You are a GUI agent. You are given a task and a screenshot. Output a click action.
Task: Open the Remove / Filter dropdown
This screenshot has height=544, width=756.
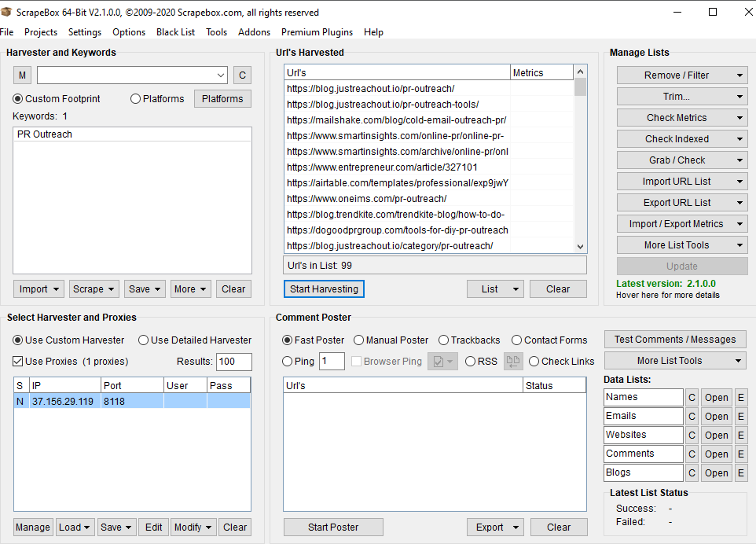pos(682,75)
